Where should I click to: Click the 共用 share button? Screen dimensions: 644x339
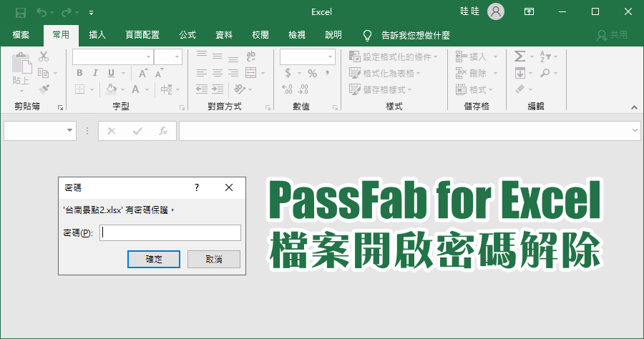point(613,35)
